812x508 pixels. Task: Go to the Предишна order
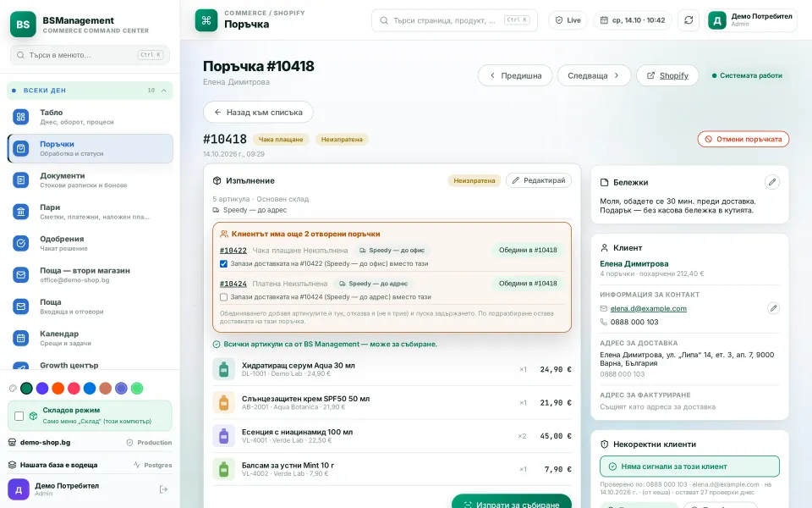[515, 75]
